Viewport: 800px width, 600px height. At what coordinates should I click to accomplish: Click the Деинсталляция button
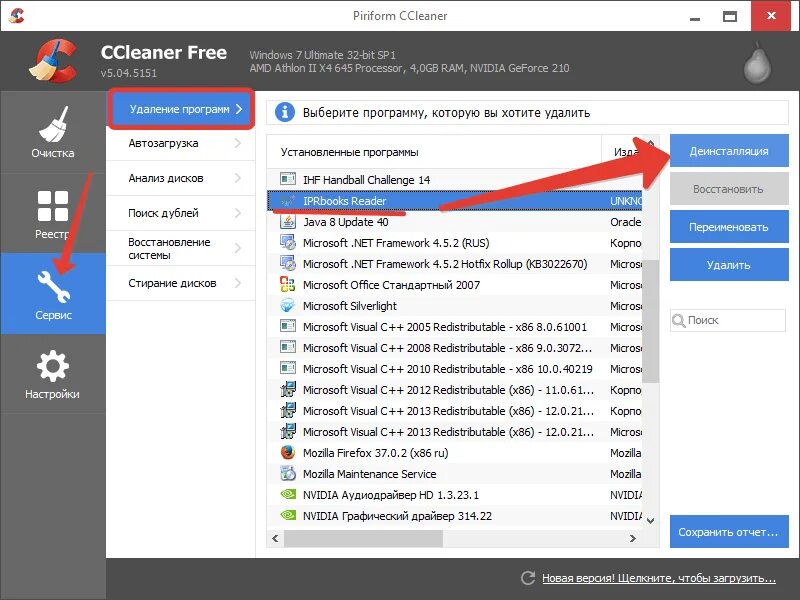[729, 151]
